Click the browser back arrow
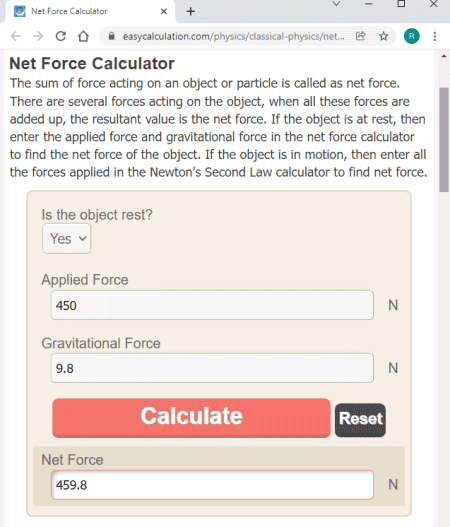 point(15,36)
